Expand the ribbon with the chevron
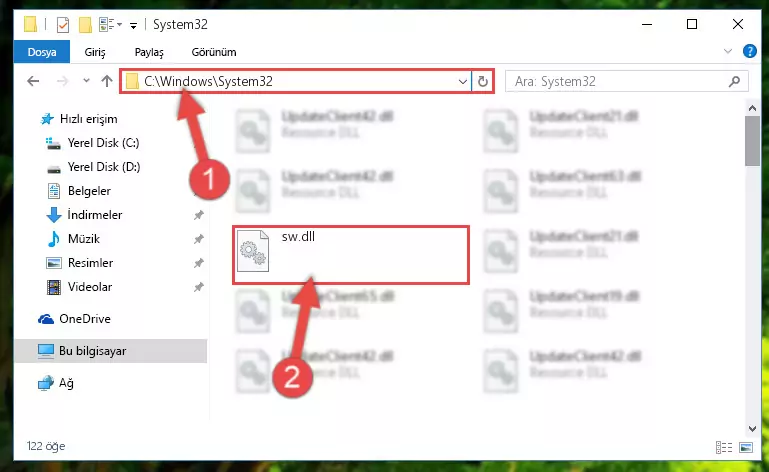769x472 pixels. (x=727, y=51)
